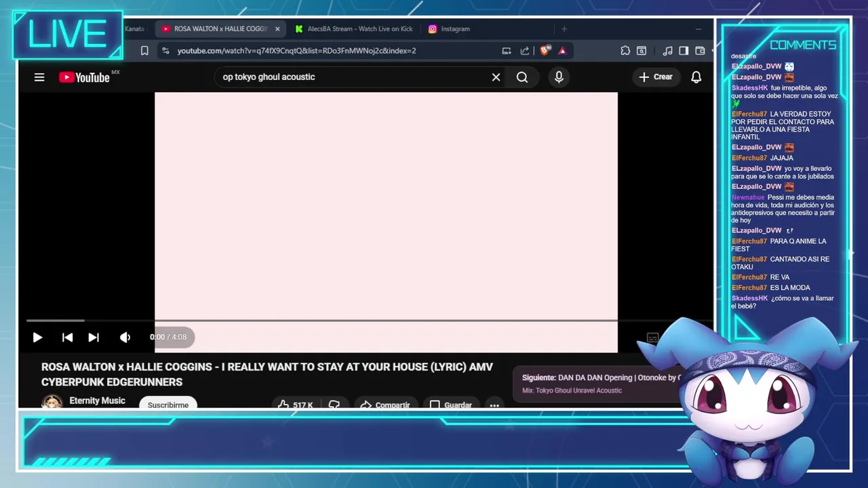This screenshot has width=868, height=488.
Task: Open picture-in-picture icon in address bar
Action: (x=507, y=51)
